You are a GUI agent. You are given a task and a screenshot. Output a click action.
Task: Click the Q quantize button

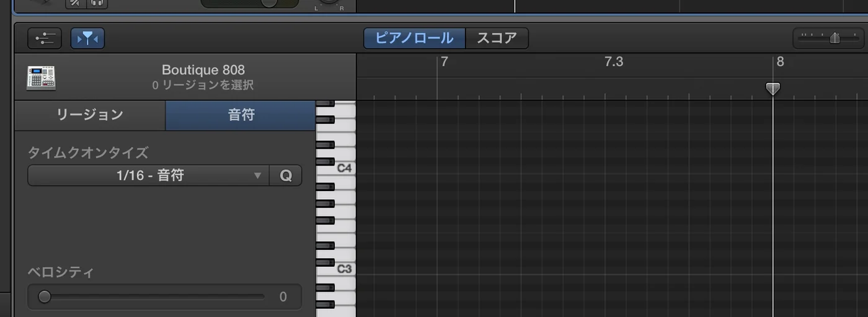285,176
